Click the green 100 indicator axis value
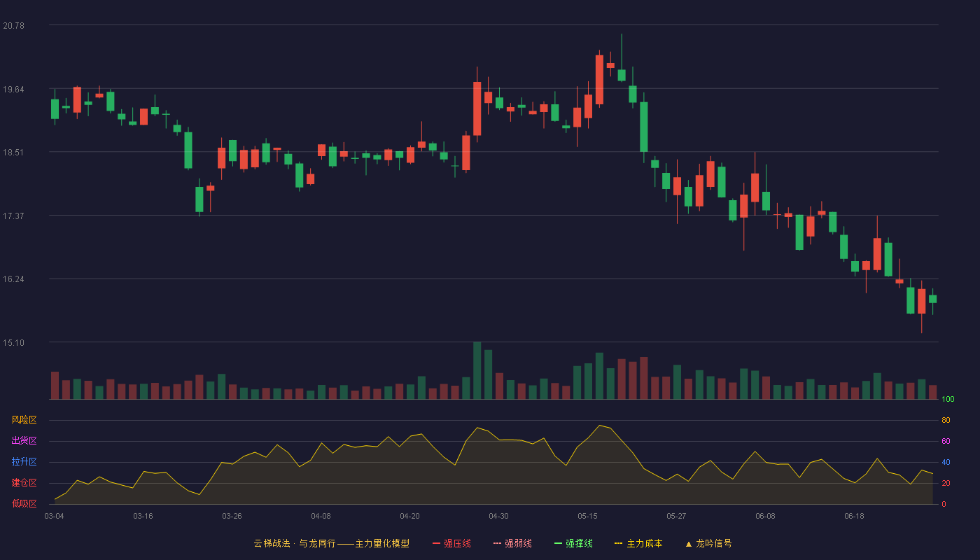Image resolution: width=980 pixels, height=560 pixels. (948, 399)
